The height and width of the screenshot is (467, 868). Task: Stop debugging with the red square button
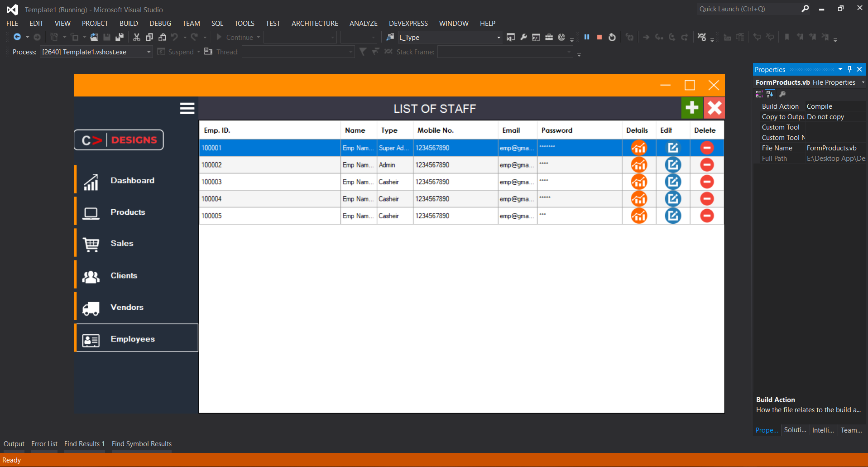point(599,37)
